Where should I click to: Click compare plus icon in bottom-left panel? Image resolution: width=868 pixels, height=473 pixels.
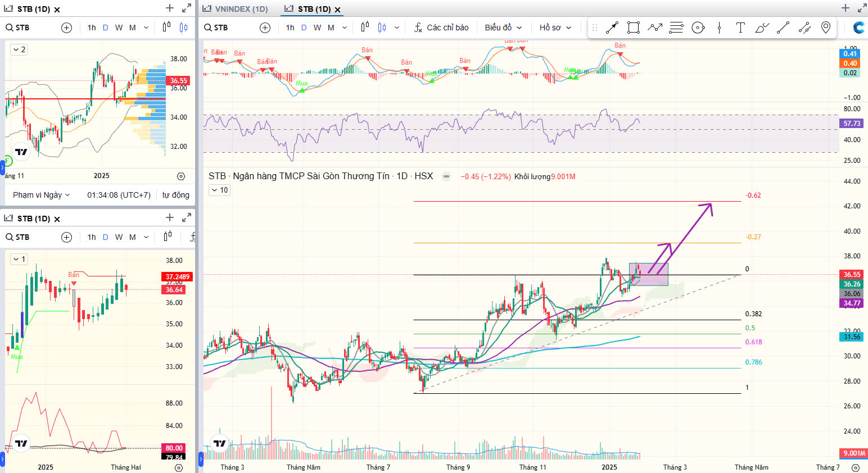coord(67,237)
